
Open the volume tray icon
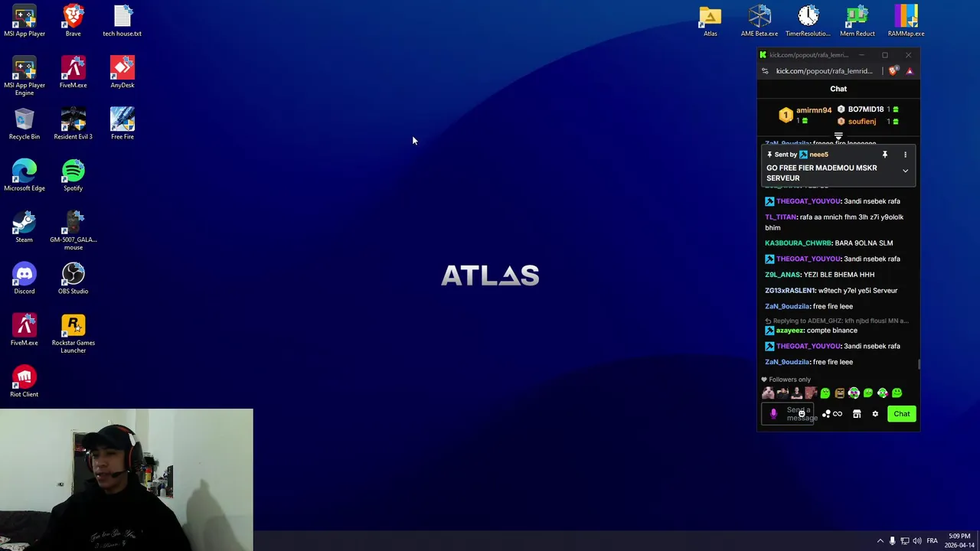(916, 541)
